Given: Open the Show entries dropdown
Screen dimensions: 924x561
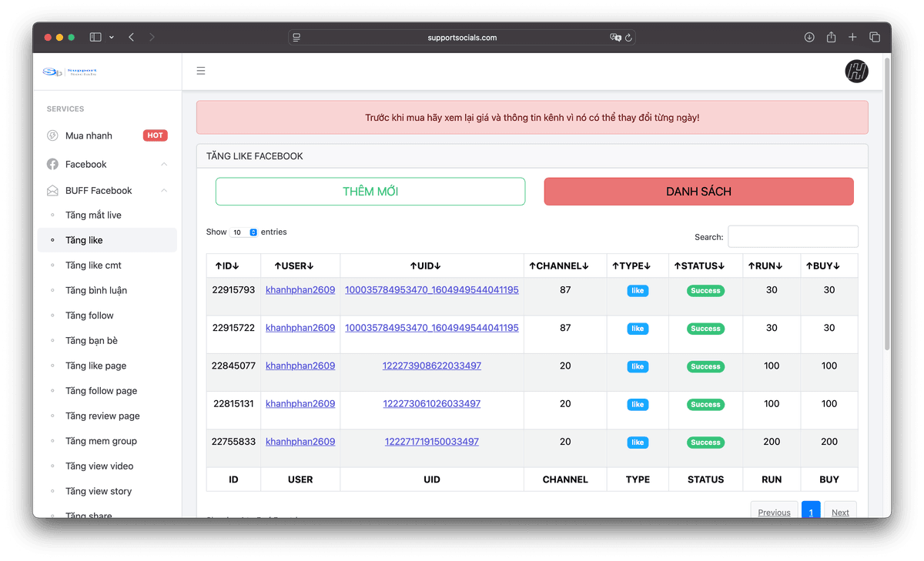Looking at the screenshot, I should [x=244, y=232].
